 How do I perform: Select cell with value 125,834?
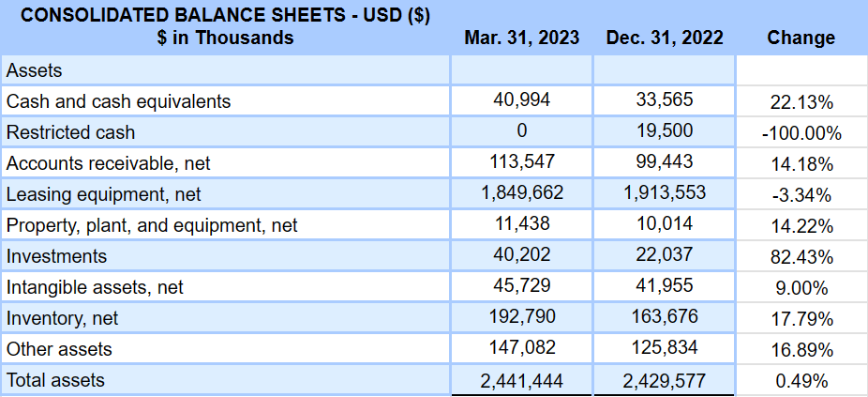point(665,349)
